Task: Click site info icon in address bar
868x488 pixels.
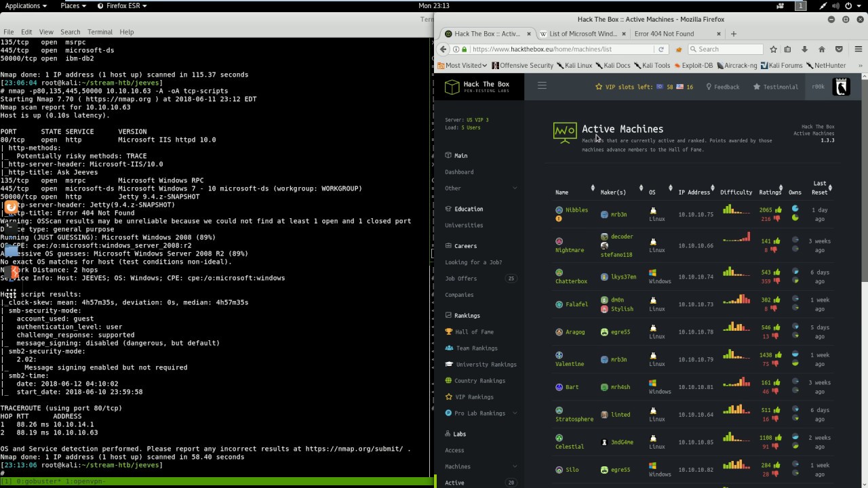Action: click(x=456, y=49)
